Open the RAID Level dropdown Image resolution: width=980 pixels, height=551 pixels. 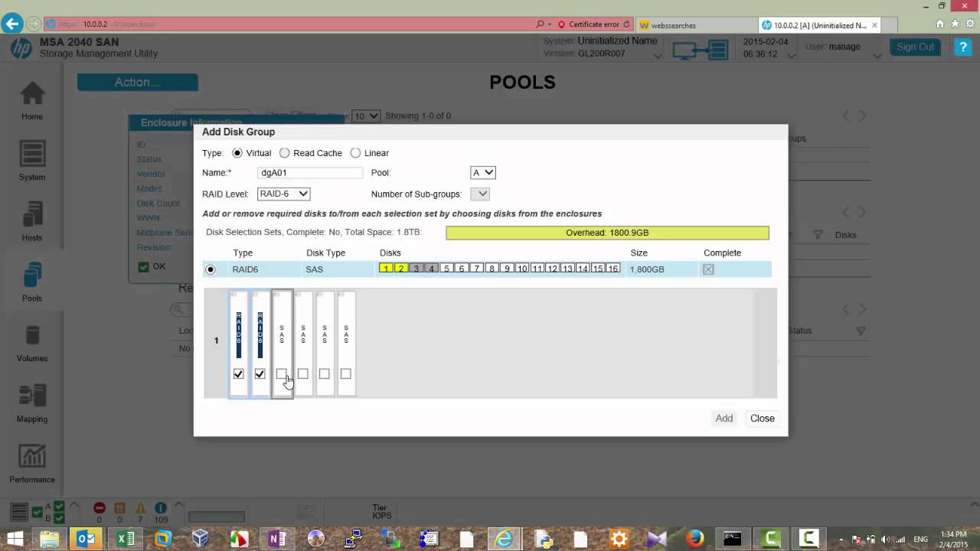click(x=283, y=194)
